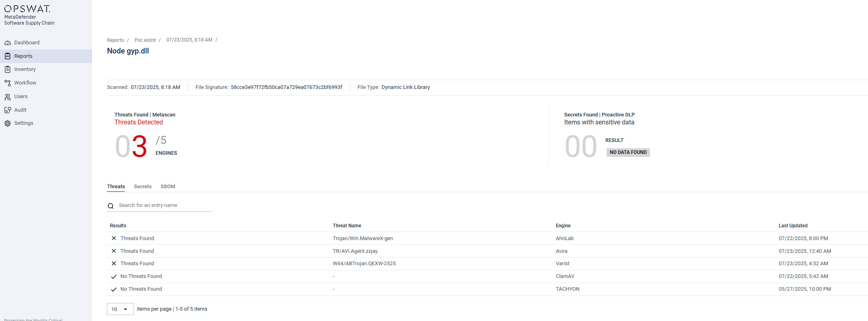Click the Inventory clipboard icon

point(8,69)
